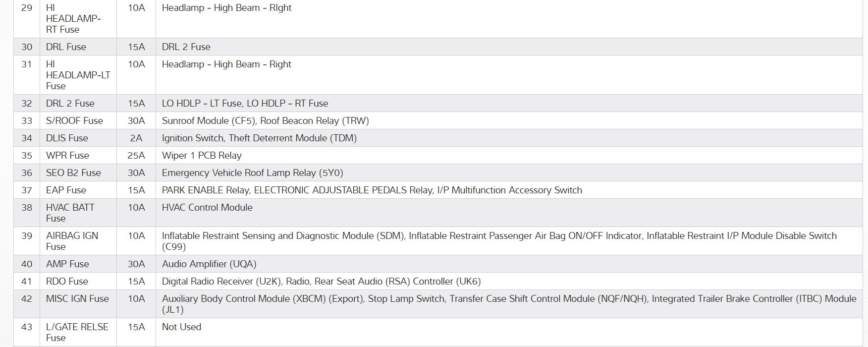Click the "Not Used" description text
Viewport: 868px width, 347px height.
tap(181, 327)
